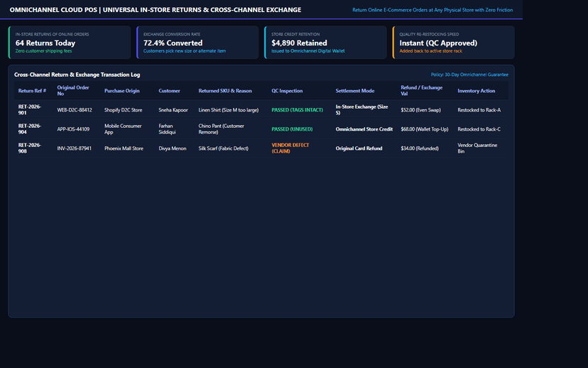
Task: Click the Settlement Mode column header
Action: (355, 91)
